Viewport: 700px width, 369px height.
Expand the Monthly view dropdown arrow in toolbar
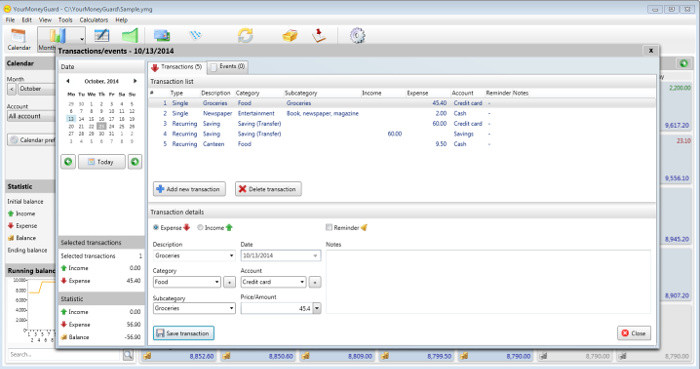(x=82, y=39)
